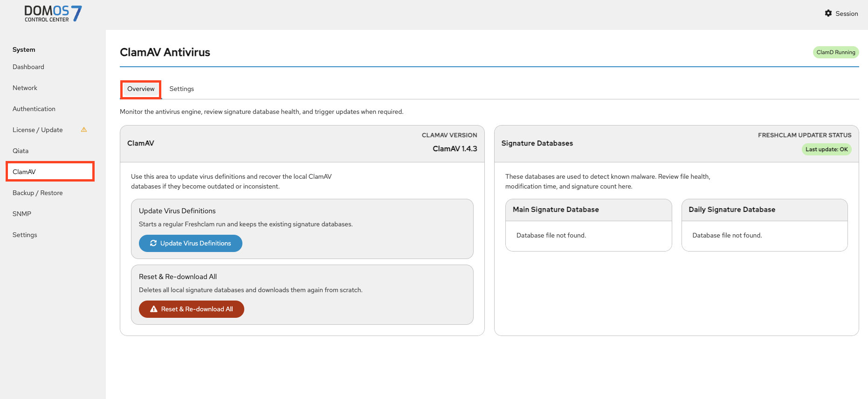Open the Dashboard page
868x399 pixels.
tap(28, 67)
